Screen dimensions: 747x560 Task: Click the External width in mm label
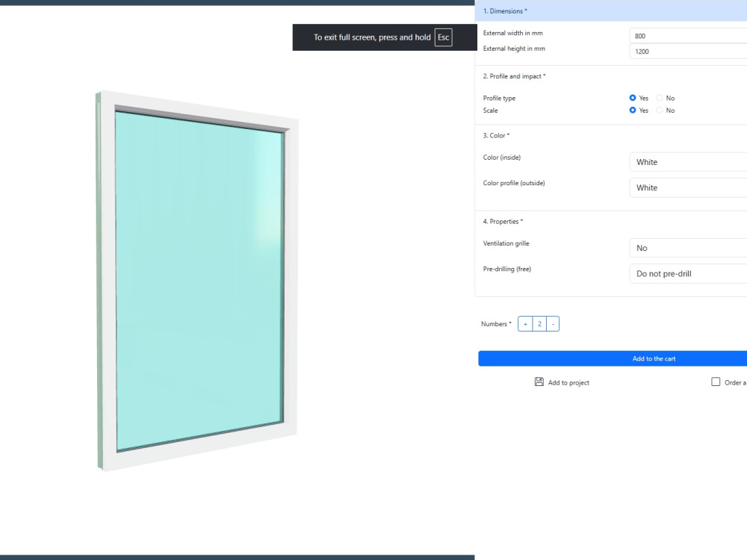click(x=512, y=33)
